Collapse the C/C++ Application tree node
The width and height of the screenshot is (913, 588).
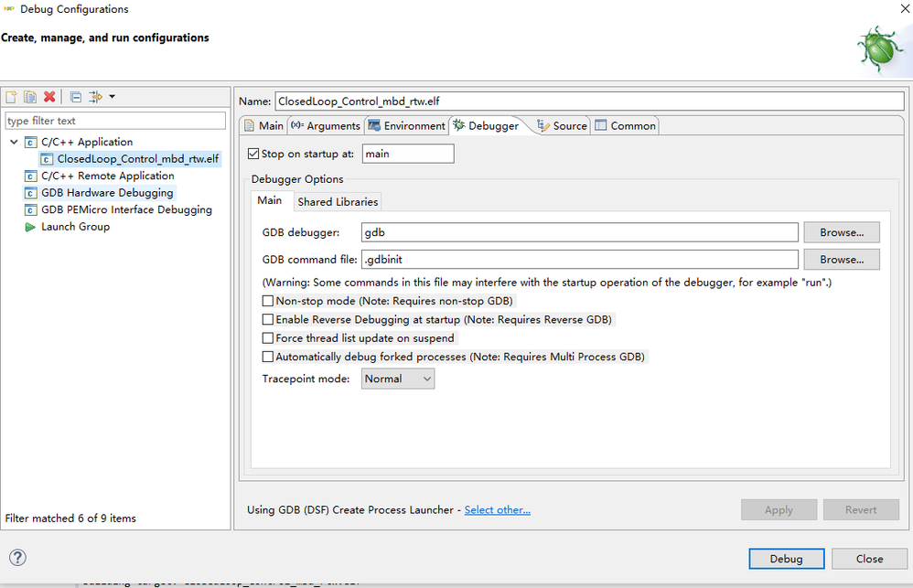(x=14, y=142)
